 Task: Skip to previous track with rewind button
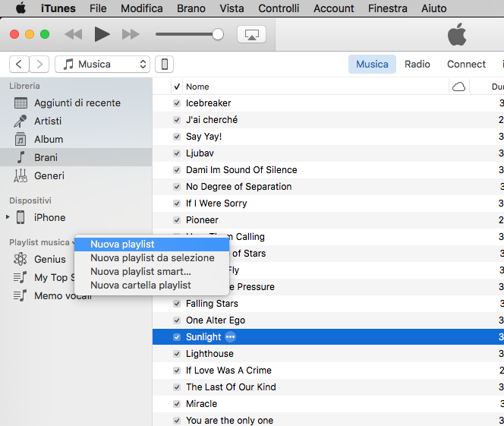(74, 34)
